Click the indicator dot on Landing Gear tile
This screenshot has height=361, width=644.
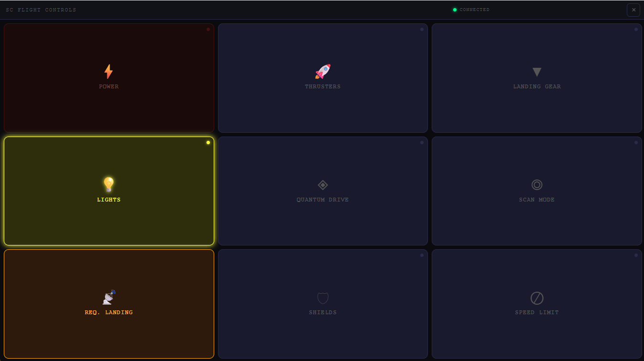(x=636, y=29)
